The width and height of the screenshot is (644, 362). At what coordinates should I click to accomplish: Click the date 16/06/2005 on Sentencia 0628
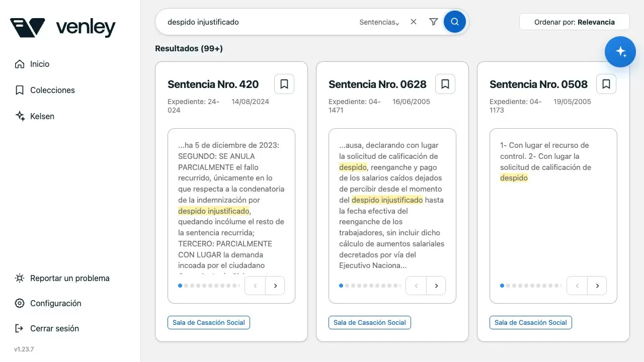coord(411,102)
